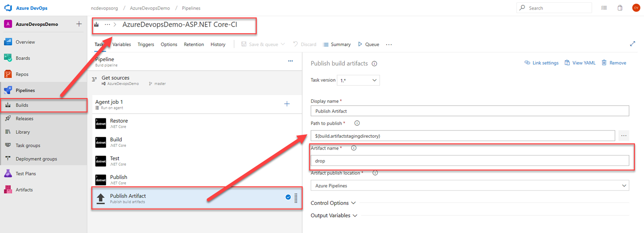Screen dimensions: 644x233
Task: Switch to the Options tab
Action: [x=169, y=44]
